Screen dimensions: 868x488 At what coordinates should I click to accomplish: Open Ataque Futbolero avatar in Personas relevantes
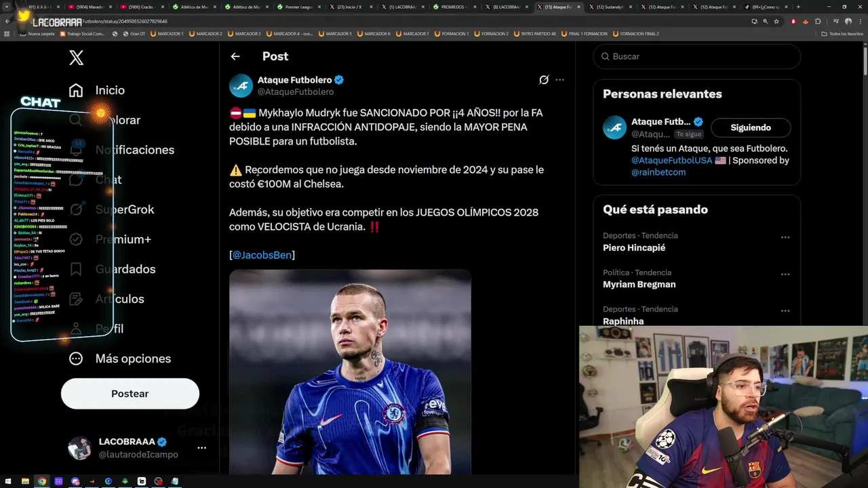(614, 127)
